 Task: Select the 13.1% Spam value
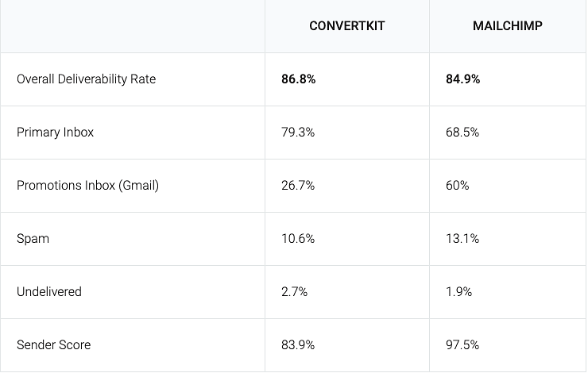pyautogui.click(x=462, y=239)
